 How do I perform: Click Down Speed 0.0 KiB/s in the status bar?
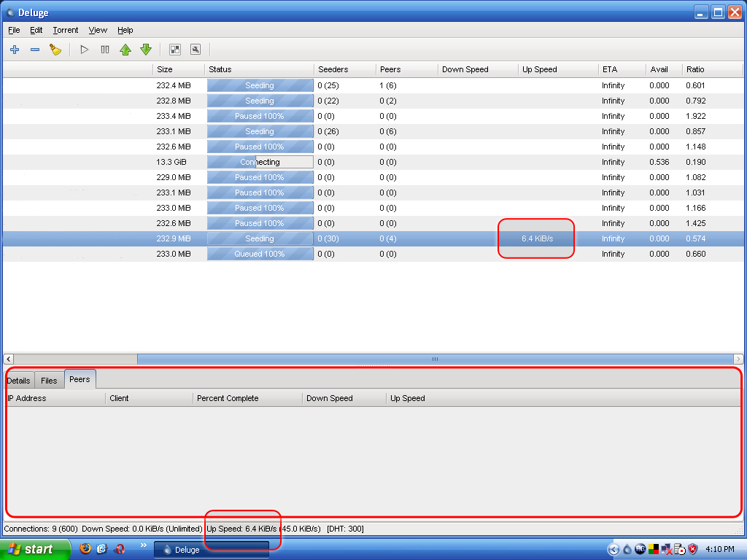pos(142,529)
